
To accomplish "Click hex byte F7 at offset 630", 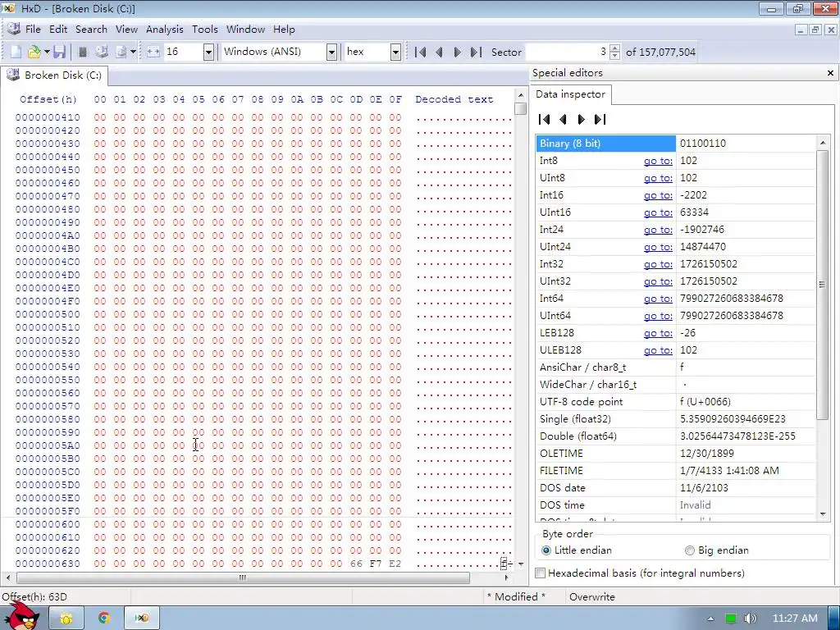I will pos(376,564).
